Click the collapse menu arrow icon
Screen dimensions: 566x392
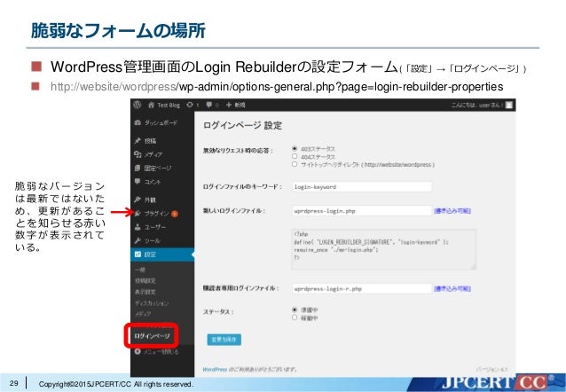(x=138, y=351)
